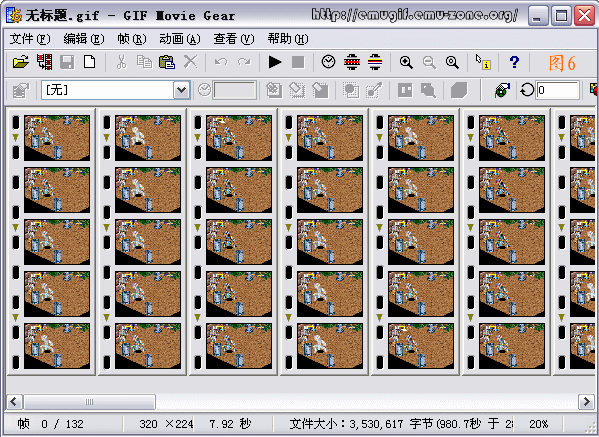Viewport: 599px width, 437px height.
Task: Click the horizontal scrollbar thumb
Action: [89, 401]
